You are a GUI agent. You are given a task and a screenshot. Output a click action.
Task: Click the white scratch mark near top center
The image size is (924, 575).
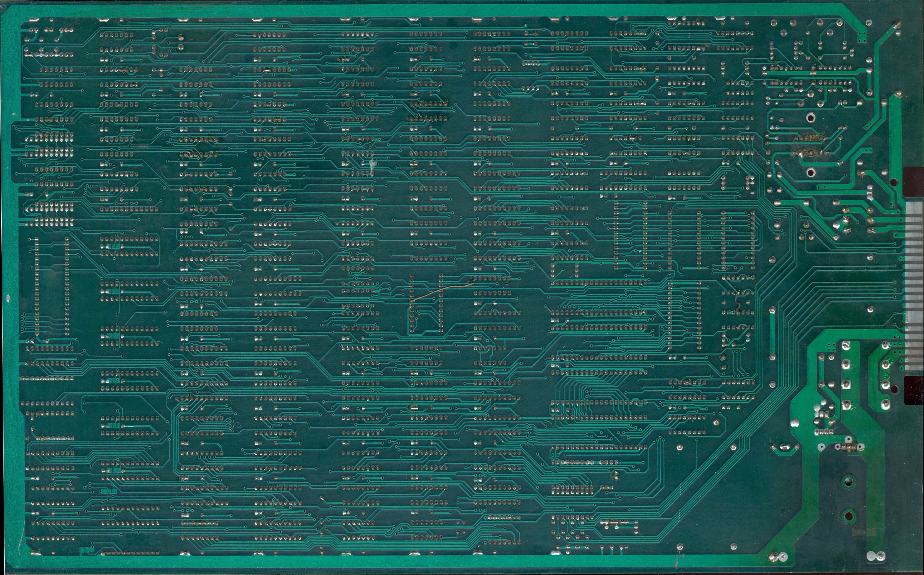point(373,164)
